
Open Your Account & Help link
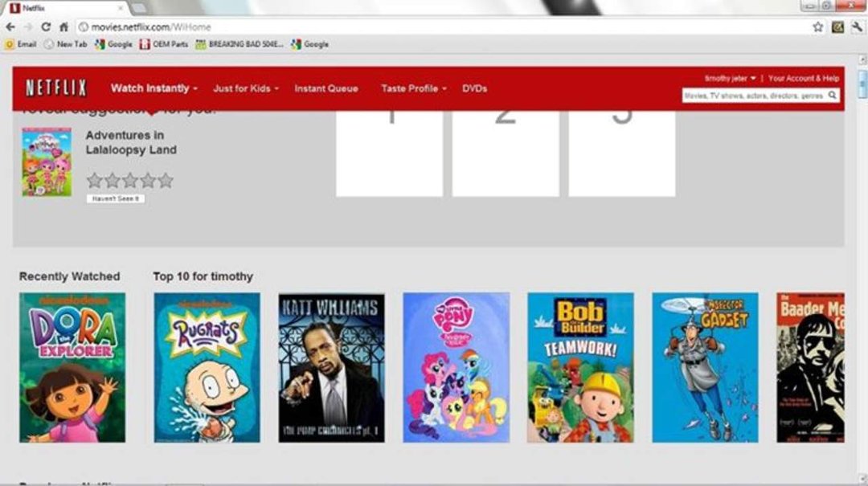click(803, 79)
